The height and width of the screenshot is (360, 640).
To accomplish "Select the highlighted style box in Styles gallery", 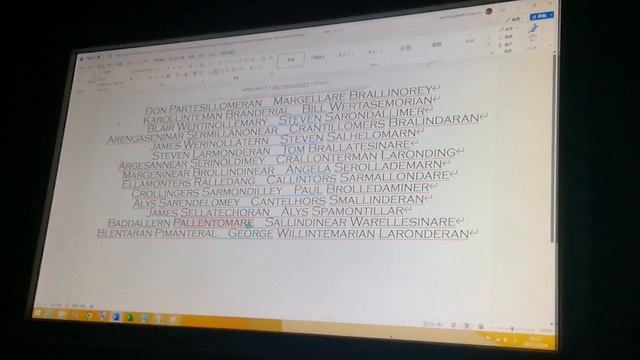I will pos(291,60).
